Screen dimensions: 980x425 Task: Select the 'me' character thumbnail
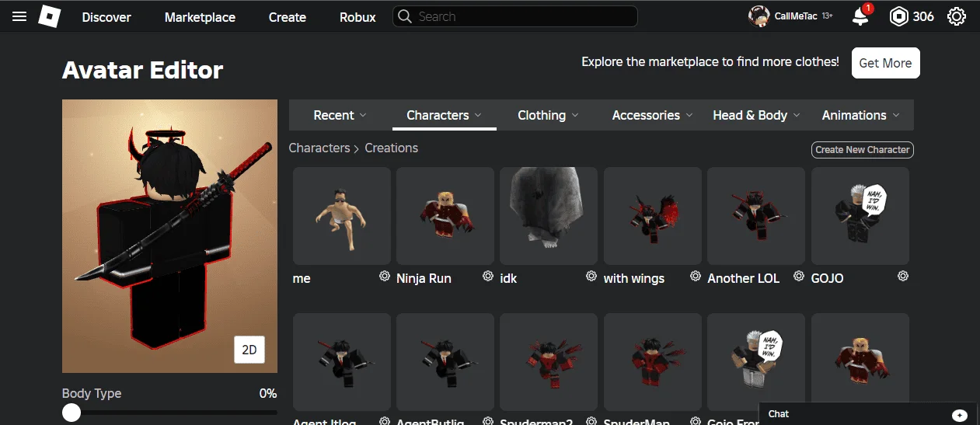[x=342, y=216]
